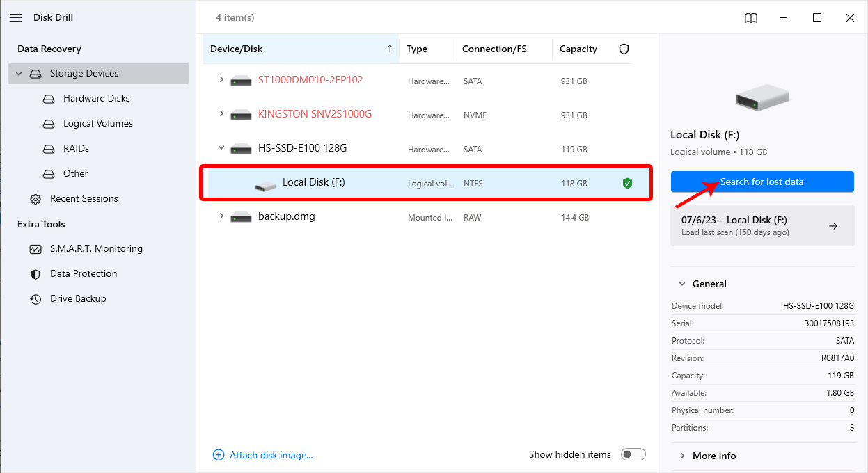The height and width of the screenshot is (473, 868).
Task: Open Drive Backup tool
Action: pyautogui.click(x=78, y=298)
